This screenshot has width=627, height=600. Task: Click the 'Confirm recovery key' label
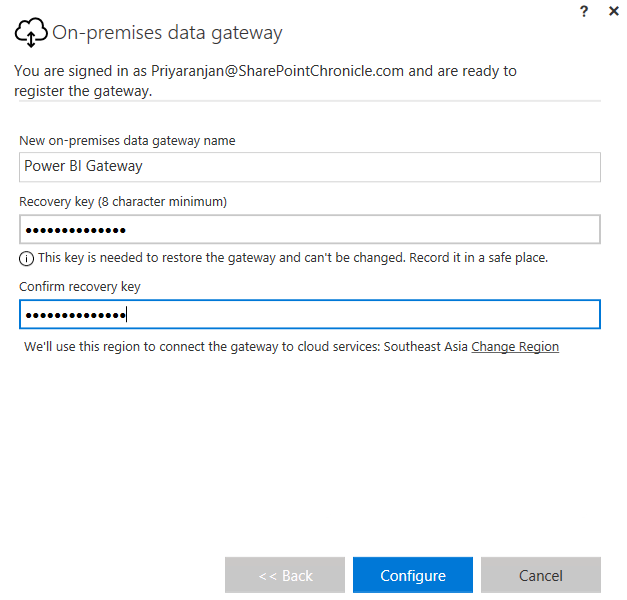(x=80, y=287)
